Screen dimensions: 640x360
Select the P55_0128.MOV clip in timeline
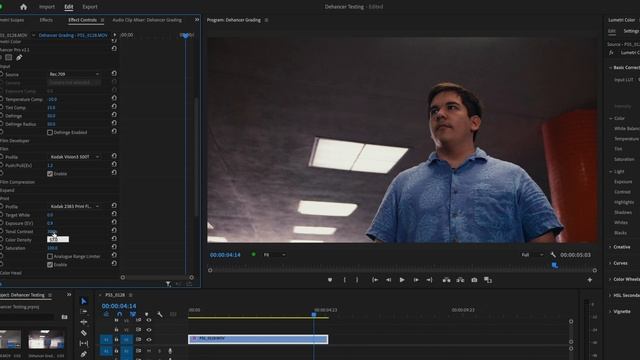[x=258, y=339]
